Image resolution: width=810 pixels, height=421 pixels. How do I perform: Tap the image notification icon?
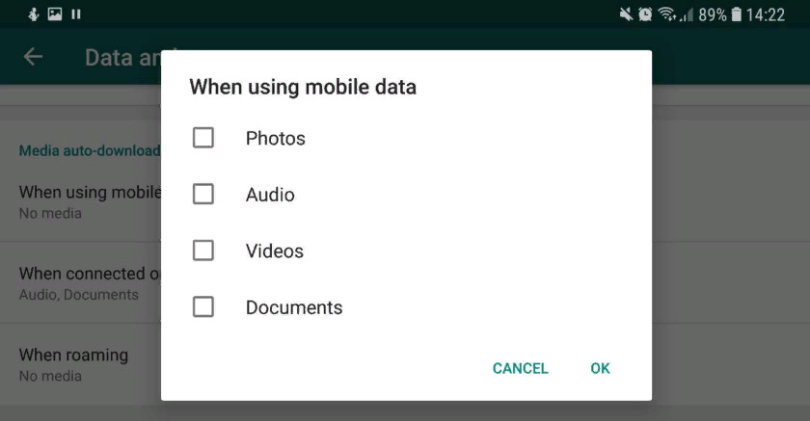[x=54, y=14]
